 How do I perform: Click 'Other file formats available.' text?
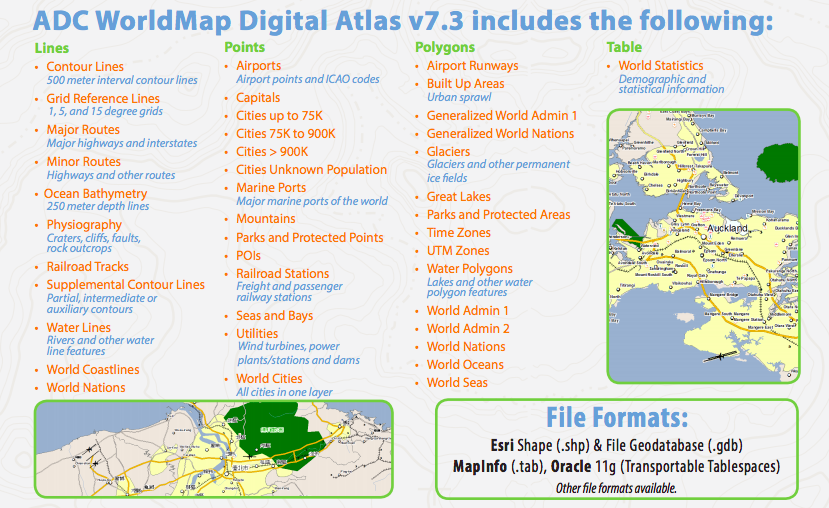(x=616, y=488)
